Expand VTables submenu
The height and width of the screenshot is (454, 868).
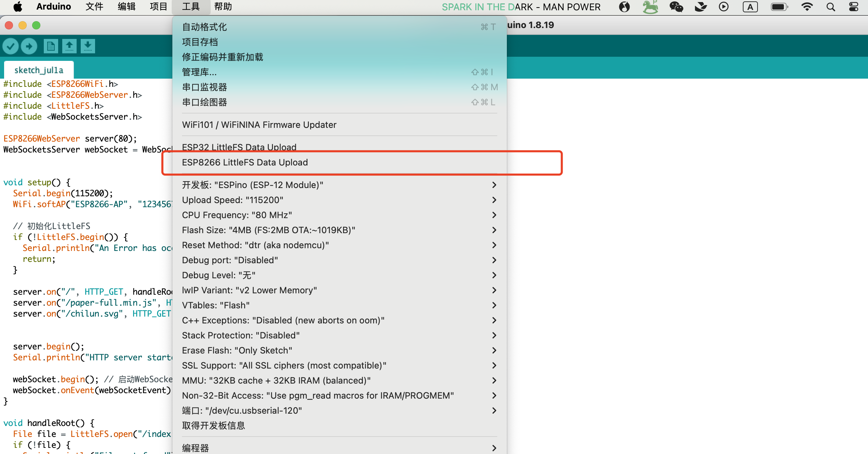pos(339,305)
